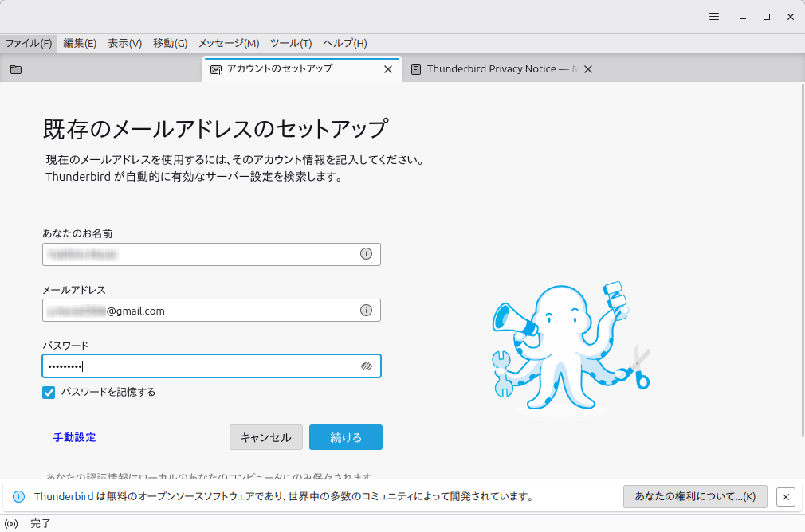The height and width of the screenshot is (532, 805).
Task: Open the hamburger application menu
Action: click(x=715, y=17)
